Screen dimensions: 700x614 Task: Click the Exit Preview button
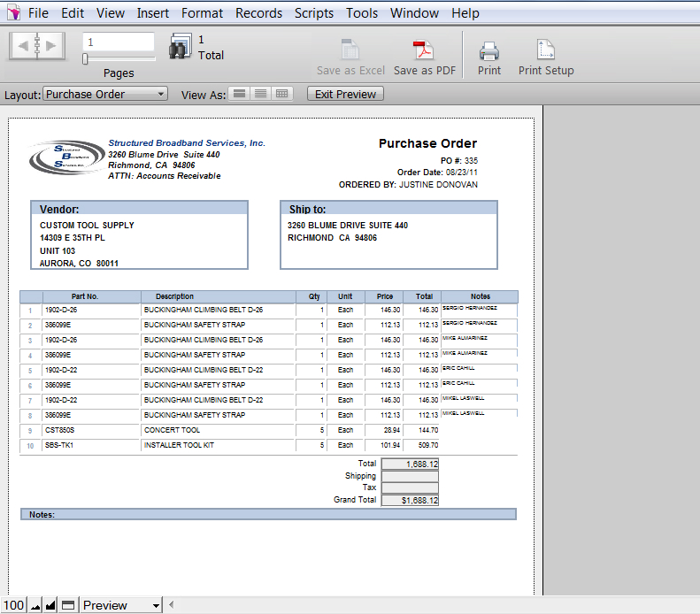click(345, 94)
